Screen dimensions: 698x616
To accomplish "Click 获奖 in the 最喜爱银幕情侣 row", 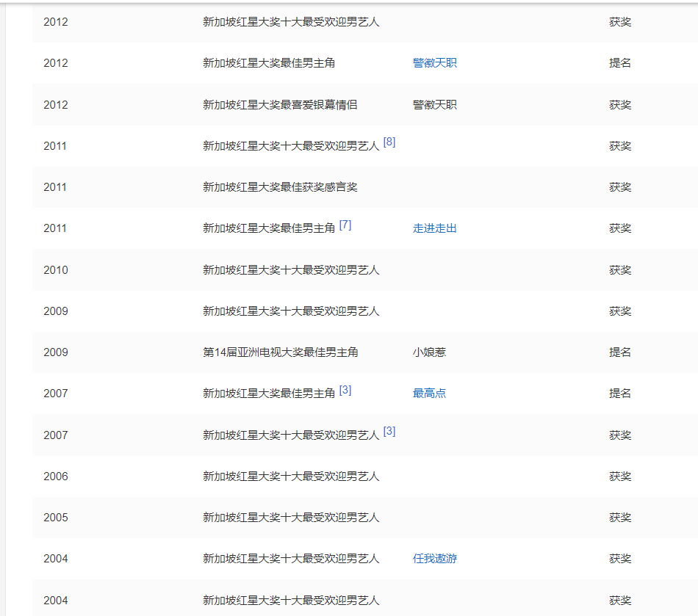I will (620, 105).
